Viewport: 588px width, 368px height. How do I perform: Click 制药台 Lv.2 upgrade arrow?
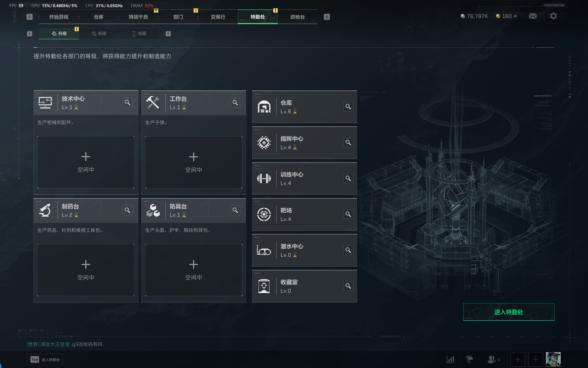coord(76,215)
